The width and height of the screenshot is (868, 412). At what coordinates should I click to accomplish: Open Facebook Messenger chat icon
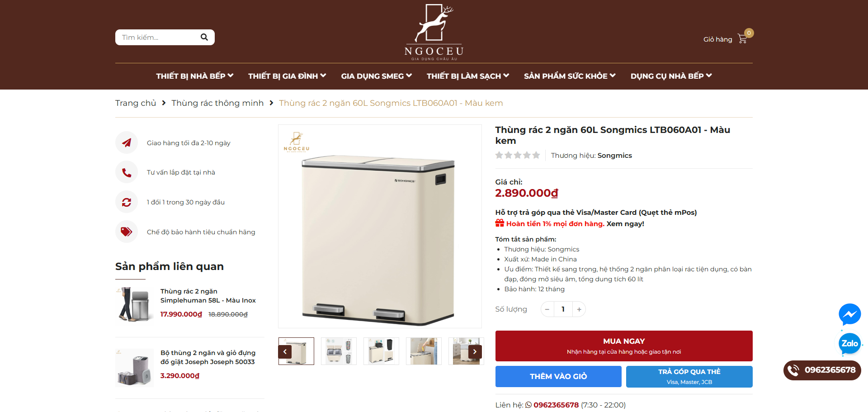pos(849,314)
